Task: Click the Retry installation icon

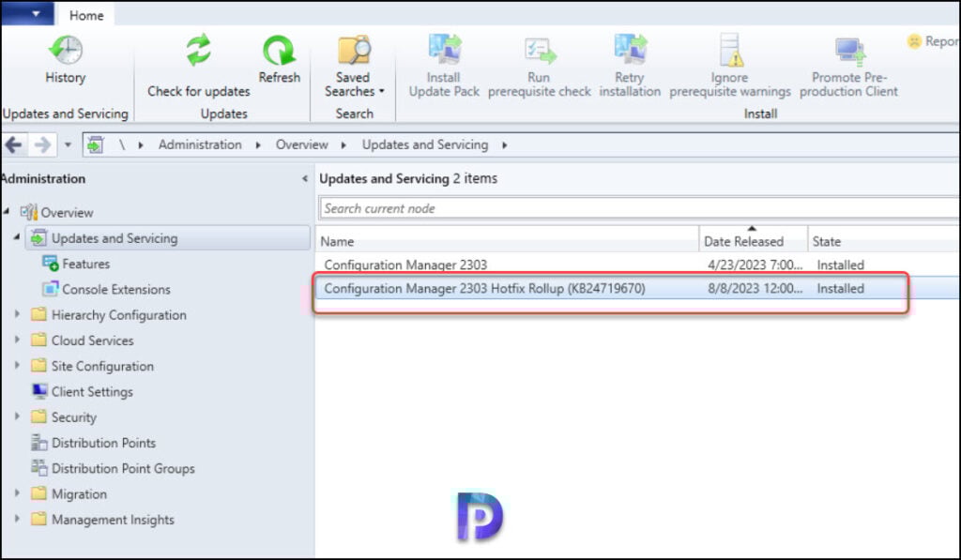Action: 631,50
